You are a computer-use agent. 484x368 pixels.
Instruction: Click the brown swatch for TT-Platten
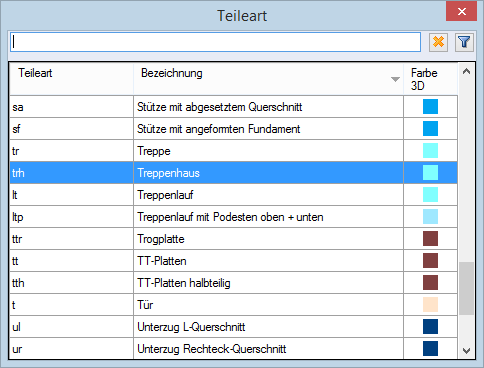coord(430,261)
